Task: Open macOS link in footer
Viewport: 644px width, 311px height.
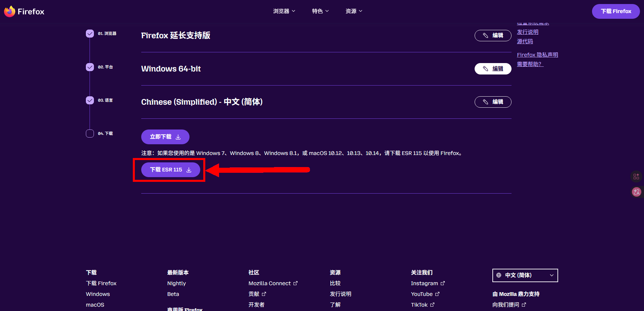Action: 95,305
